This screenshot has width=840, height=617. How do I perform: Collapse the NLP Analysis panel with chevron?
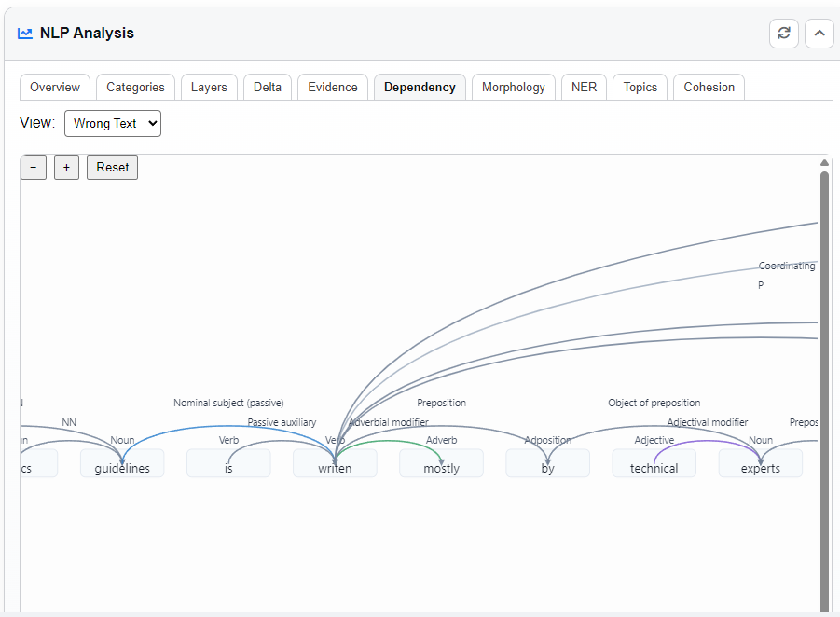coord(819,34)
